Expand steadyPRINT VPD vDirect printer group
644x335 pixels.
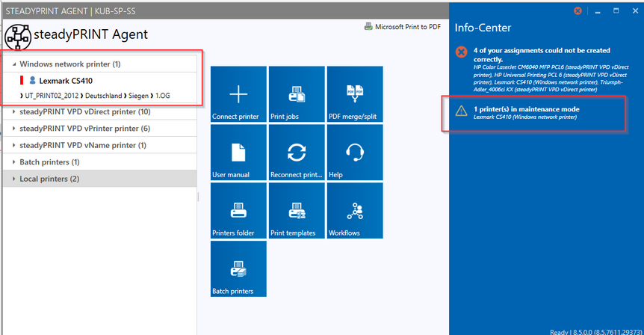(x=14, y=111)
